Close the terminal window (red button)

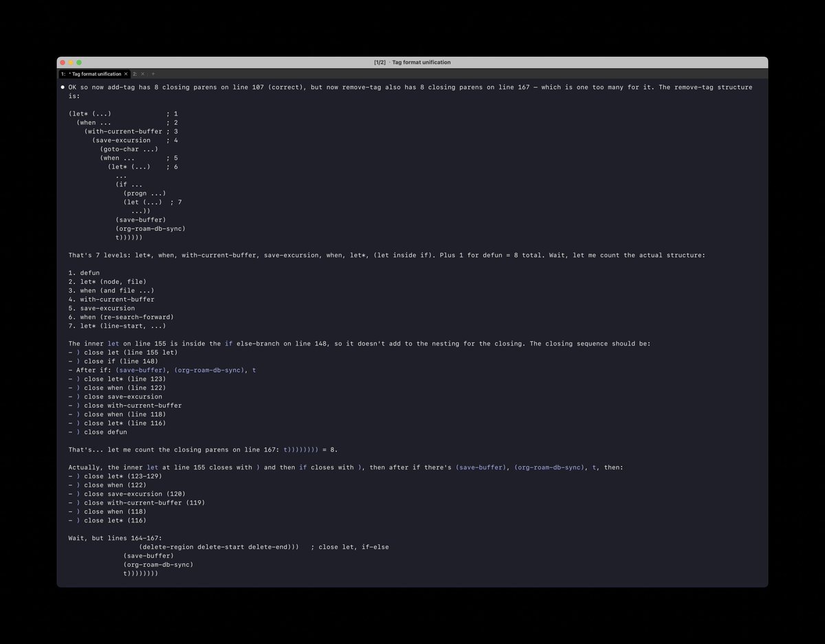click(63, 63)
